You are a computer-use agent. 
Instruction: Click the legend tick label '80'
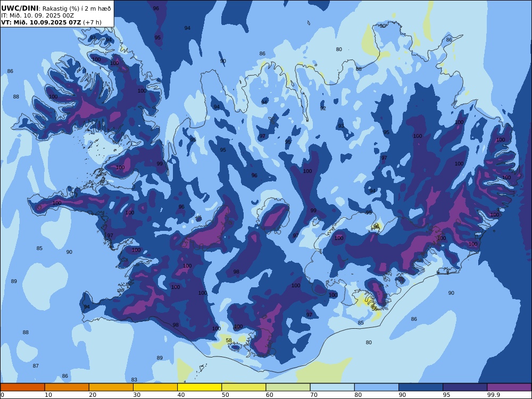tap(358, 395)
